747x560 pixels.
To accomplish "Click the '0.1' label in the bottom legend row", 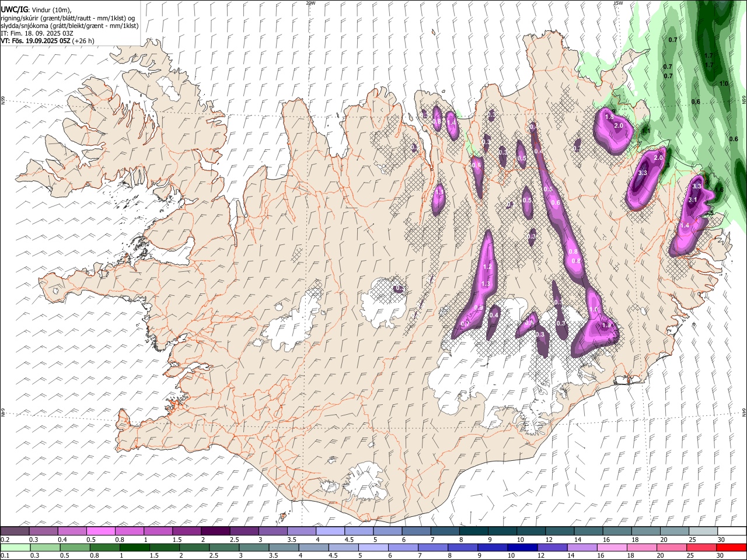I will tap(5, 555).
